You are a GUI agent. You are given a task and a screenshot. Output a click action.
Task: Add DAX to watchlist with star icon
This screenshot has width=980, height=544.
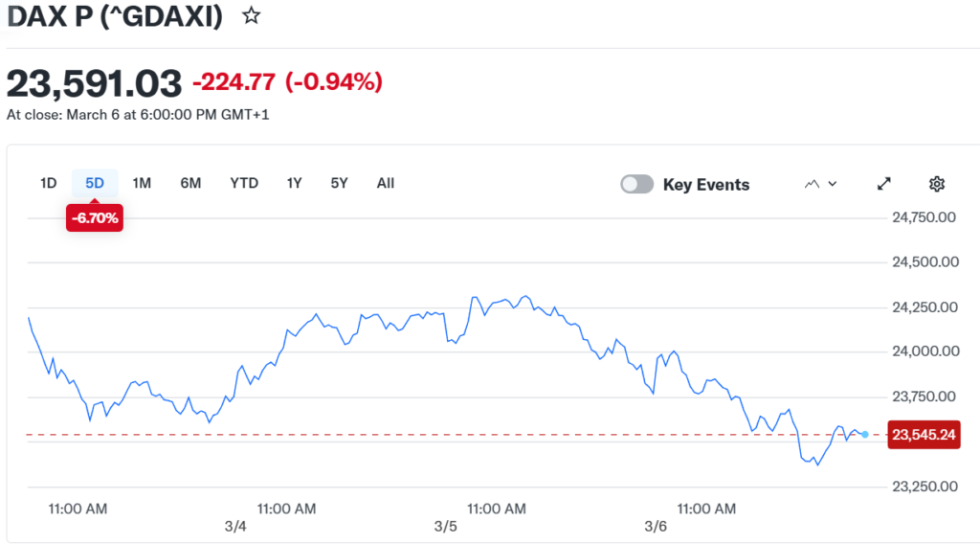click(x=251, y=16)
